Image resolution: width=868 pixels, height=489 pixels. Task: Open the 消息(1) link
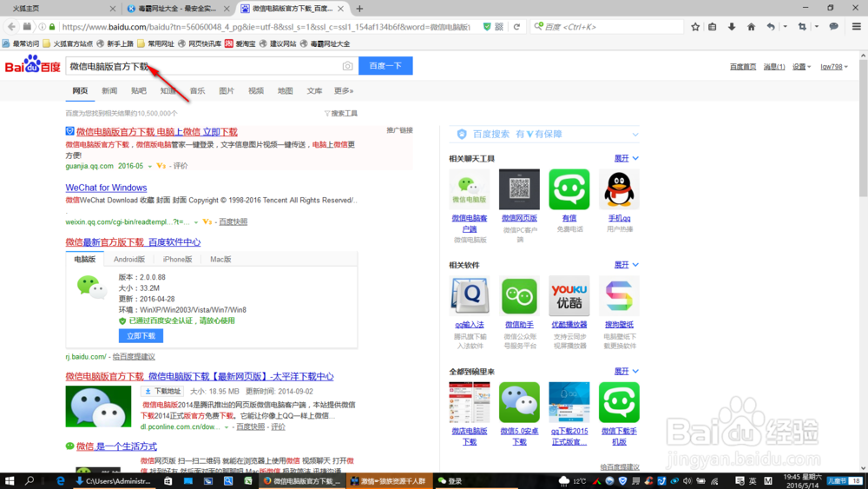(774, 67)
